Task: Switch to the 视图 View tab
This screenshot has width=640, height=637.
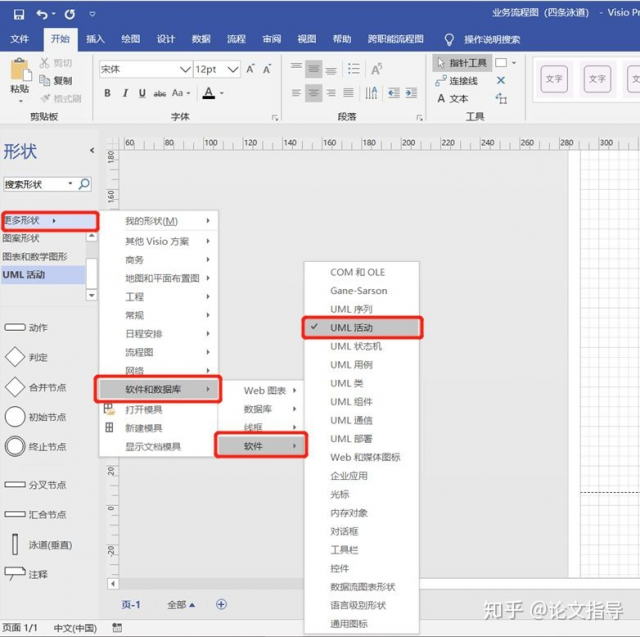Action: (x=307, y=39)
